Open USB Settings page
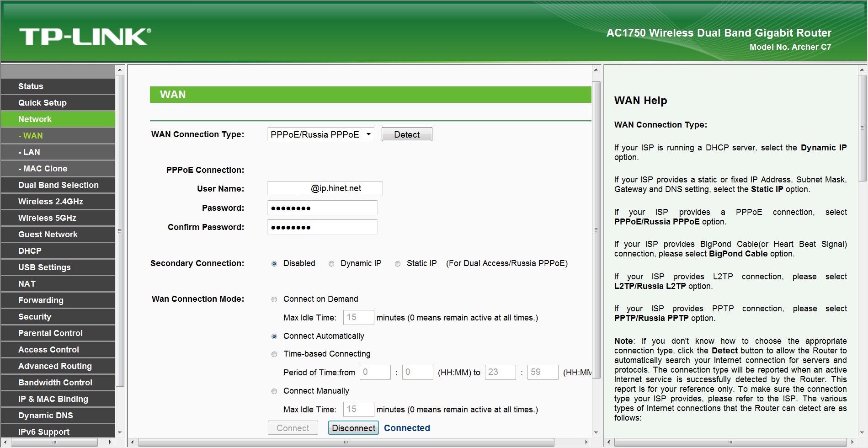 tap(58, 267)
